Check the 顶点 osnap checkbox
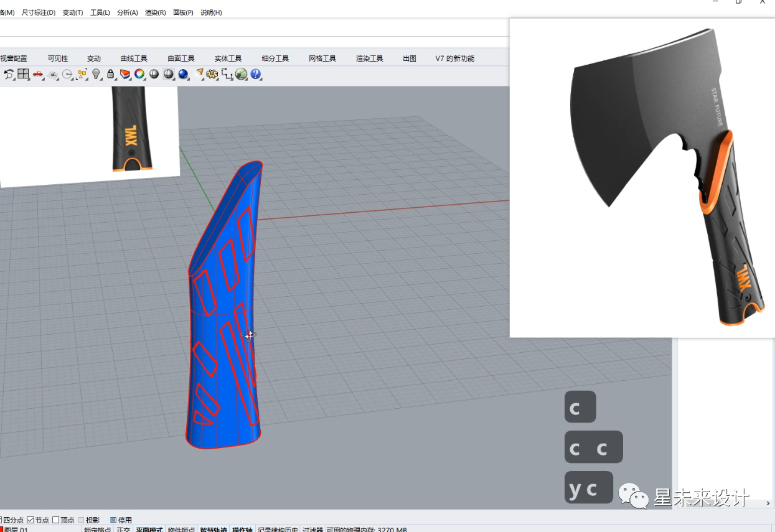 [56, 520]
